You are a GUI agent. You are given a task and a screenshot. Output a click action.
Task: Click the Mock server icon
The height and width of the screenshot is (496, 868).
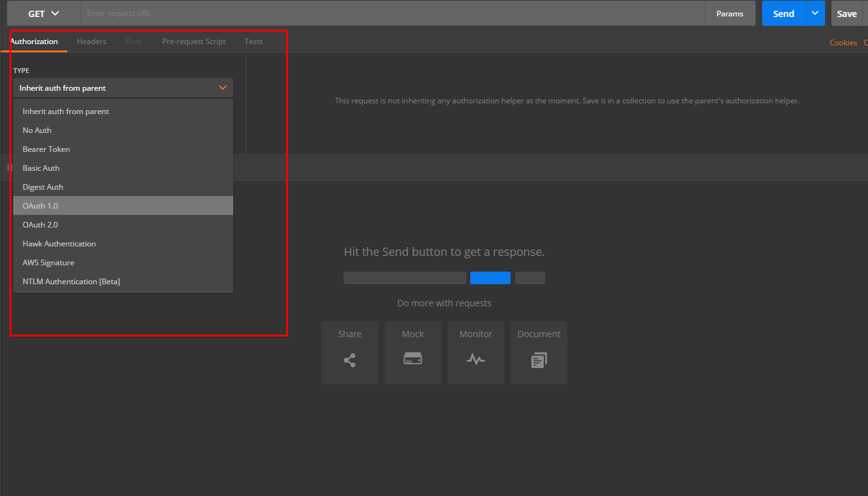click(x=412, y=353)
